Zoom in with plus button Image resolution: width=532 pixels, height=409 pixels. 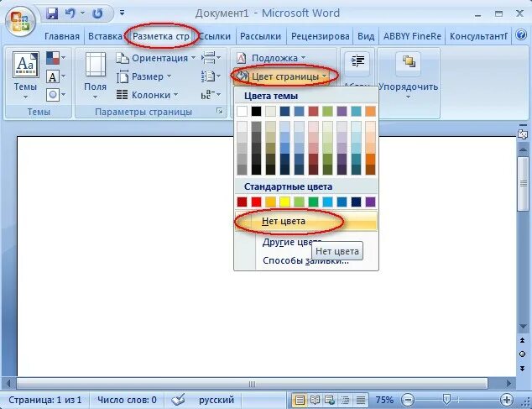click(506, 400)
